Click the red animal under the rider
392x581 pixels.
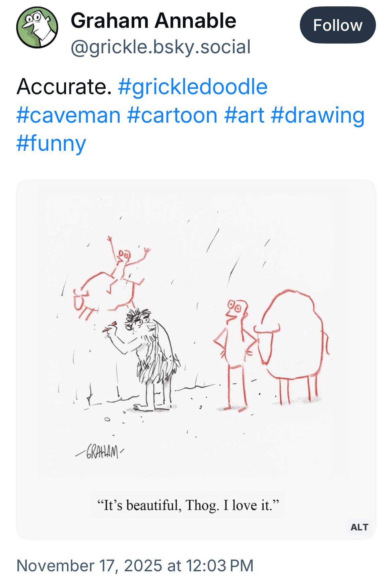pos(101,292)
